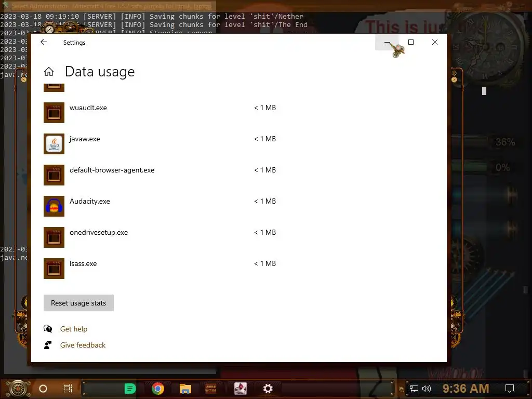This screenshot has width=532, height=399.
Task: Select the Audacity.exe headphones icon
Action: [54, 206]
